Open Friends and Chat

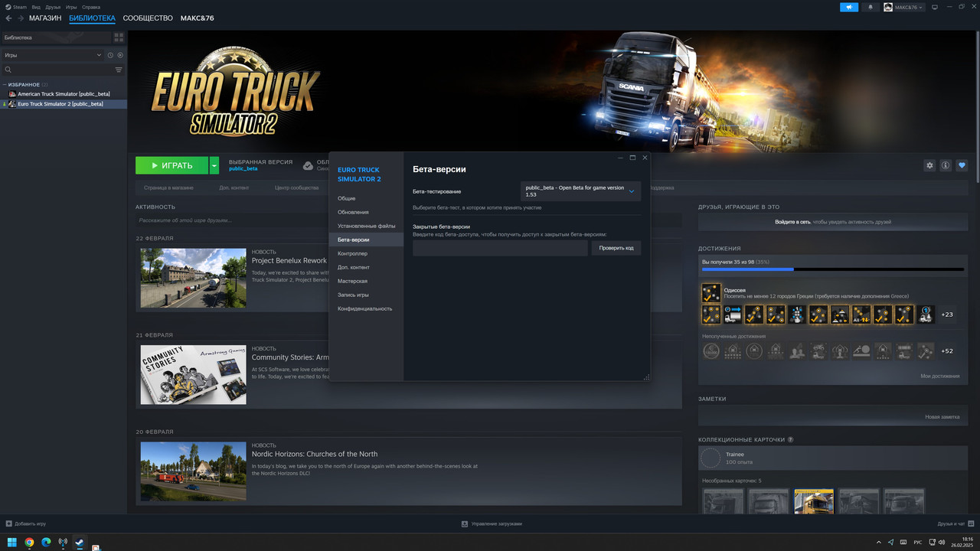[954, 524]
